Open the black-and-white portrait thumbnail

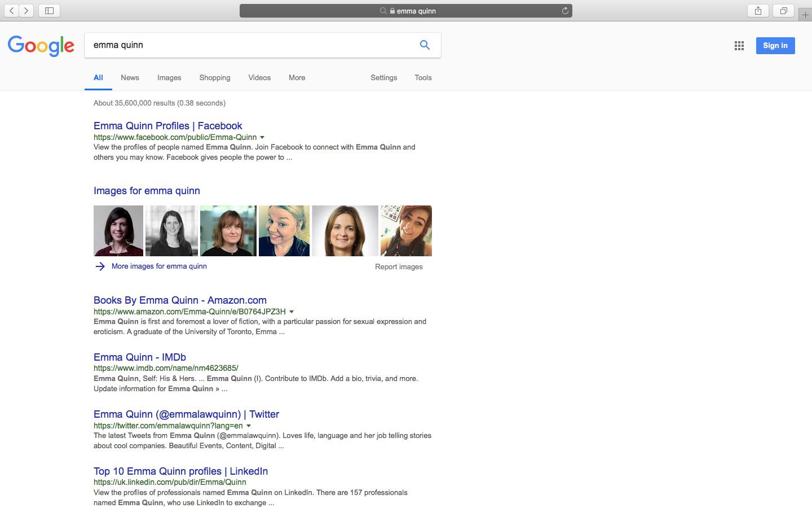click(x=171, y=231)
